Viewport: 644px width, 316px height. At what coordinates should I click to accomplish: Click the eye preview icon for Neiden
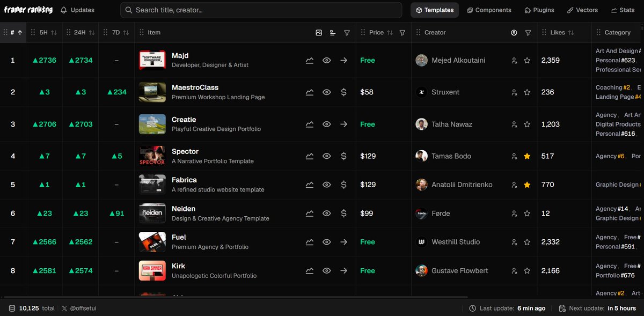click(326, 214)
